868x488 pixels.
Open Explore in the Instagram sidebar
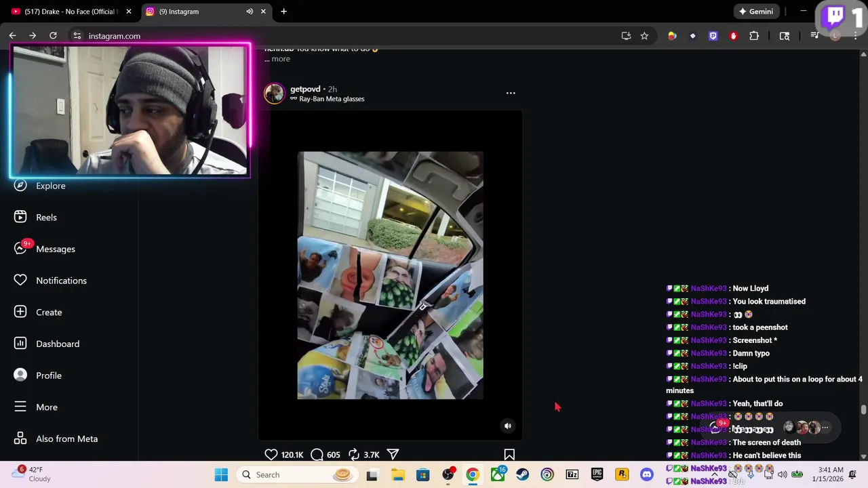[x=41, y=186]
